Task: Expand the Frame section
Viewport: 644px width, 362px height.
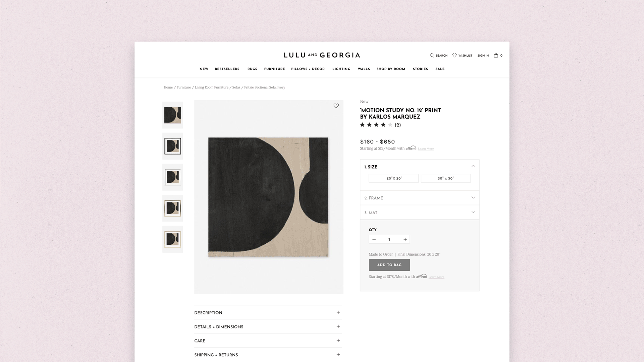Action: click(420, 198)
